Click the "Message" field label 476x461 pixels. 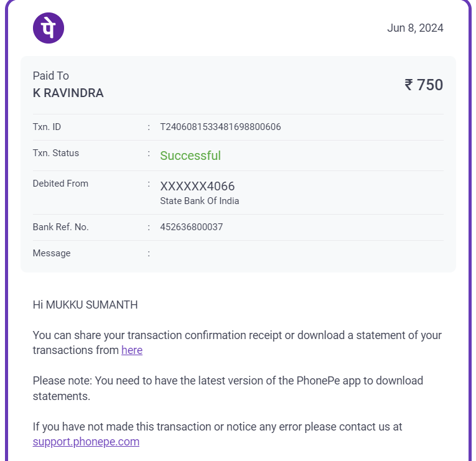pyautogui.click(x=52, y=253)
